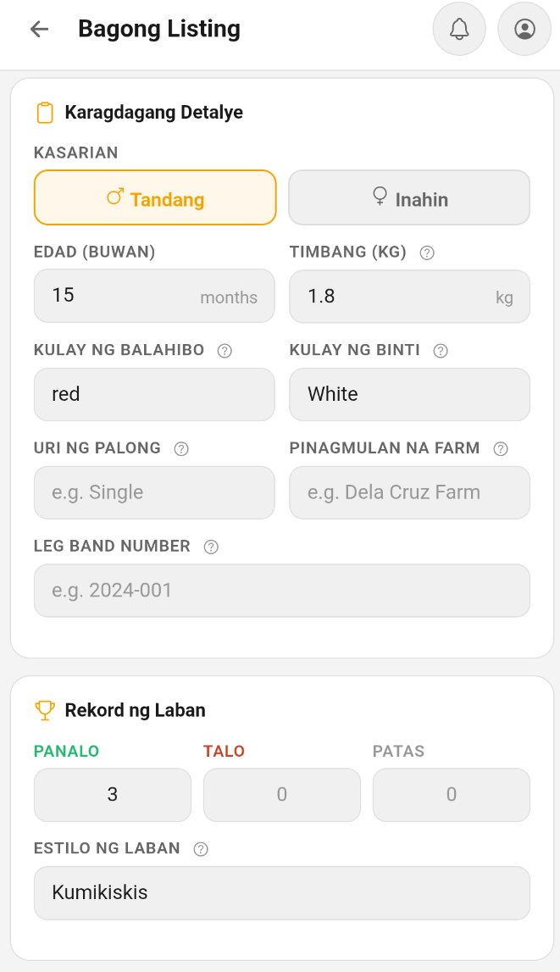Click the Pinagmulan na Farm input field
The height and width of the screenshot is (972, 560).
409,492
